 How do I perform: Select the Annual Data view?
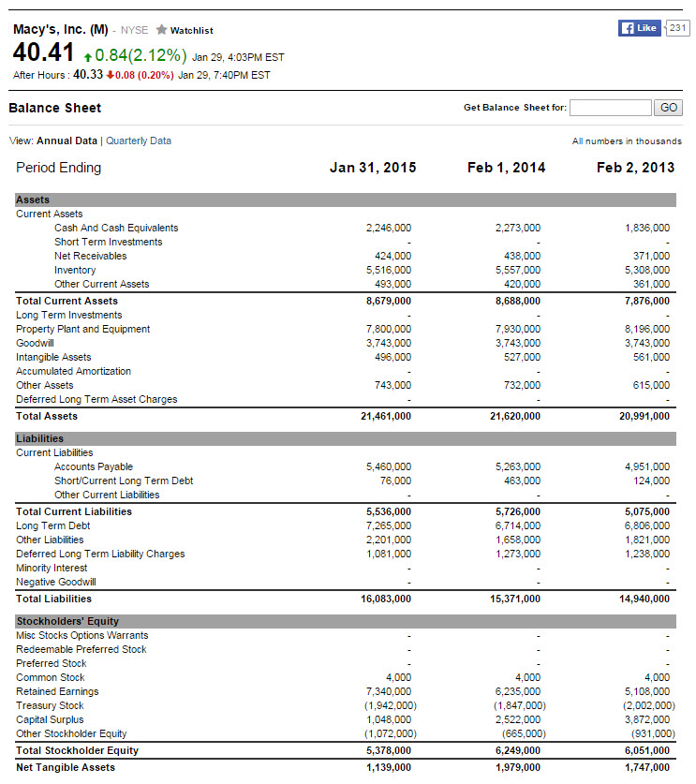click(x=67, y=141)
